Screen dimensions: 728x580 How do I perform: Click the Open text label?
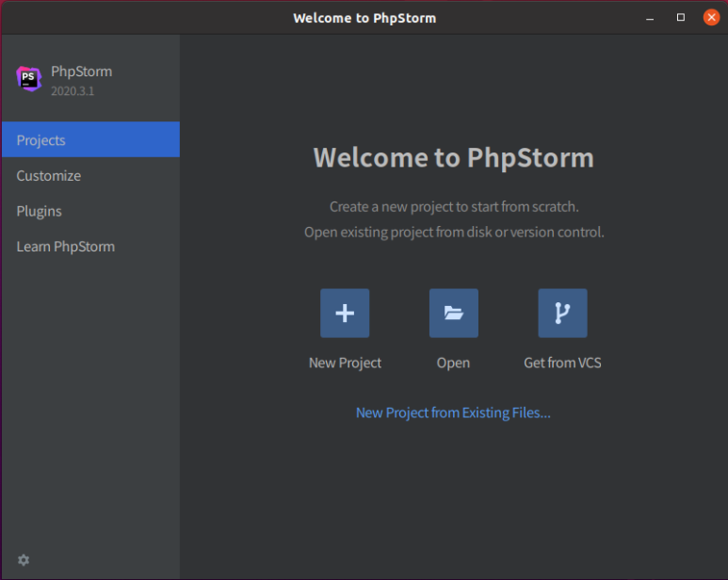[x=453, y=362]
